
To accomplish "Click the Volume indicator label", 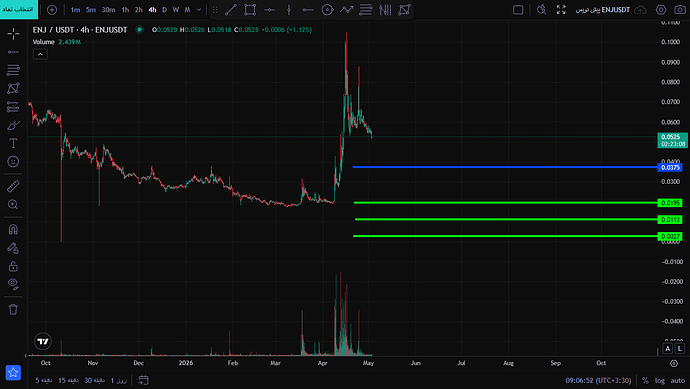I will 44,42.
